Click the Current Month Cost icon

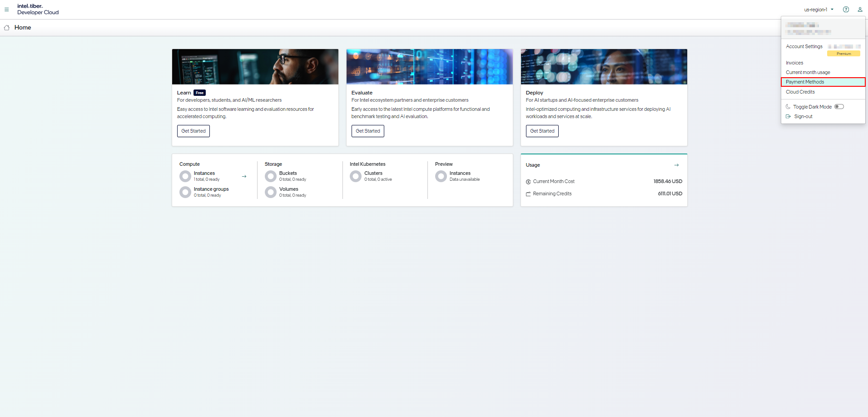coord(528,181)
